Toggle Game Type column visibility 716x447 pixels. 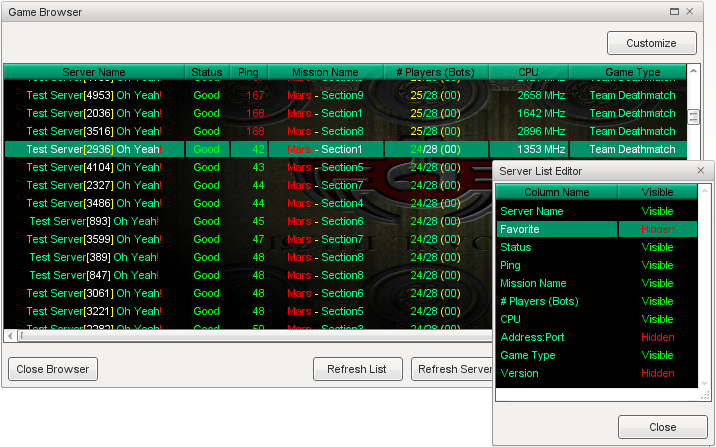pyautogui.click(x=657, y=355)
